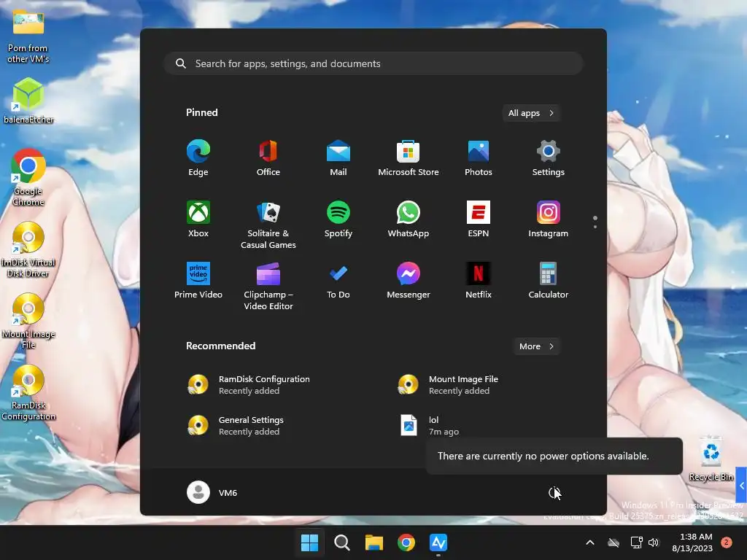Open the Calculator app
Viewport: 747px width, 560px height.
click(549, 281)
